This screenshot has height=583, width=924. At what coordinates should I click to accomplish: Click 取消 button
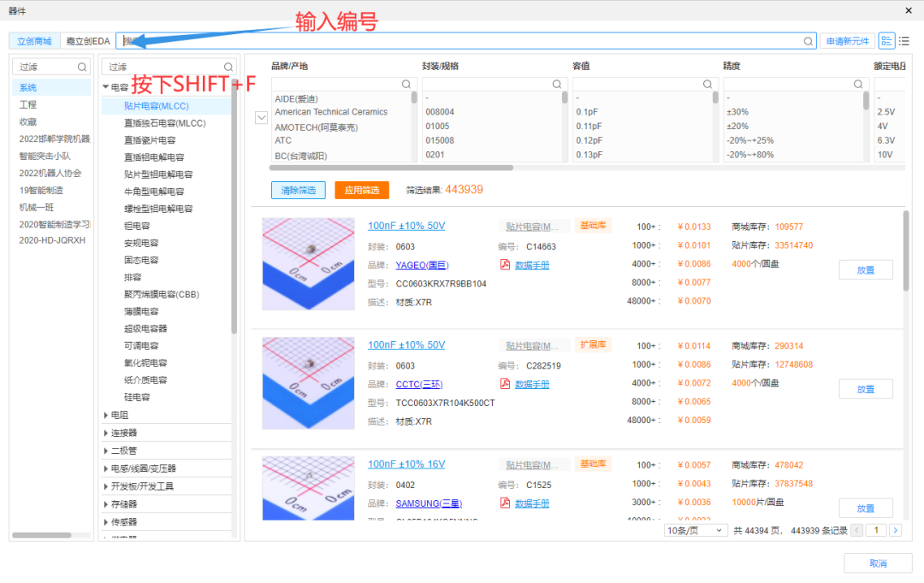click(x=878, y=563)
